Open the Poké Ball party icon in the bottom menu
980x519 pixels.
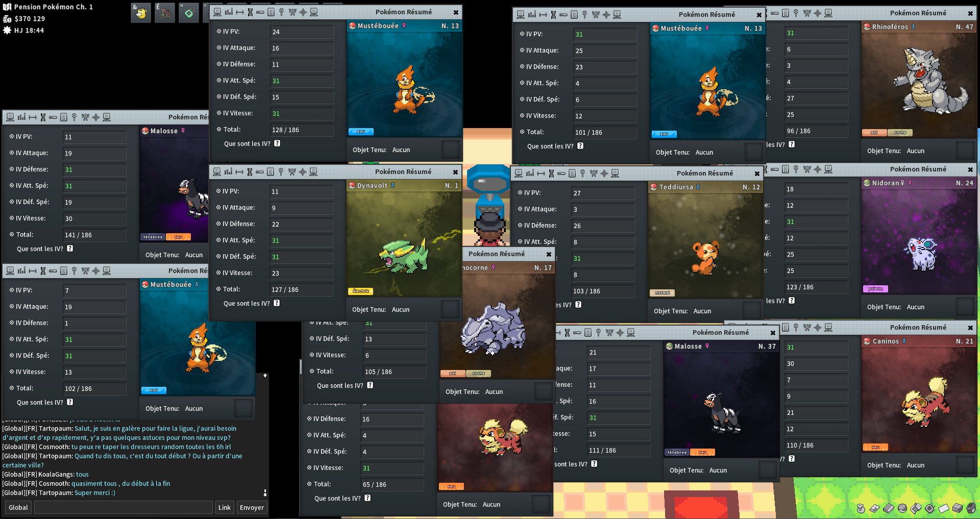(902, 508)
